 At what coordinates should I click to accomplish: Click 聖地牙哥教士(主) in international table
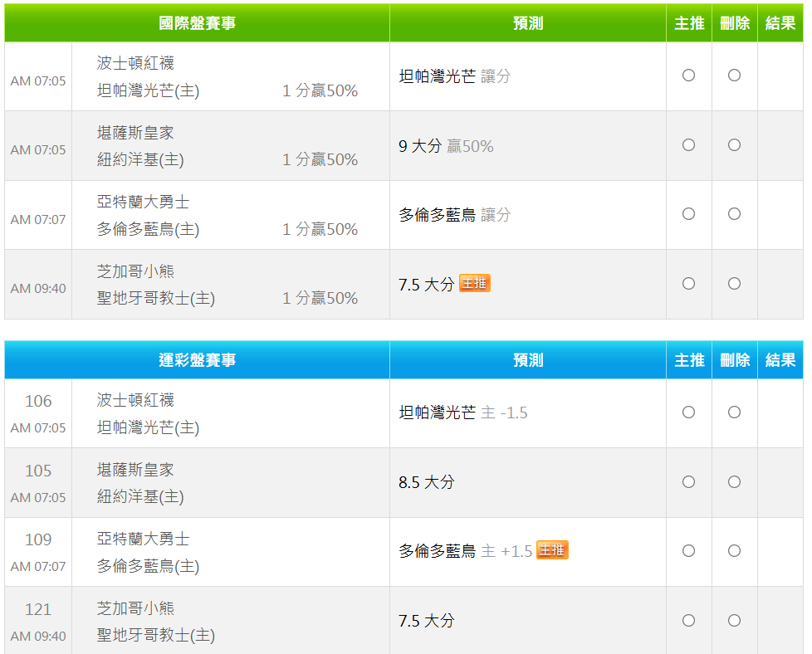click(156, 298)
